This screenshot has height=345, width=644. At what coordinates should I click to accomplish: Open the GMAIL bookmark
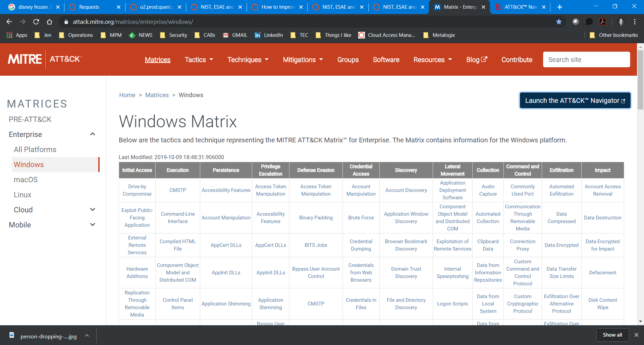point(235,35)
